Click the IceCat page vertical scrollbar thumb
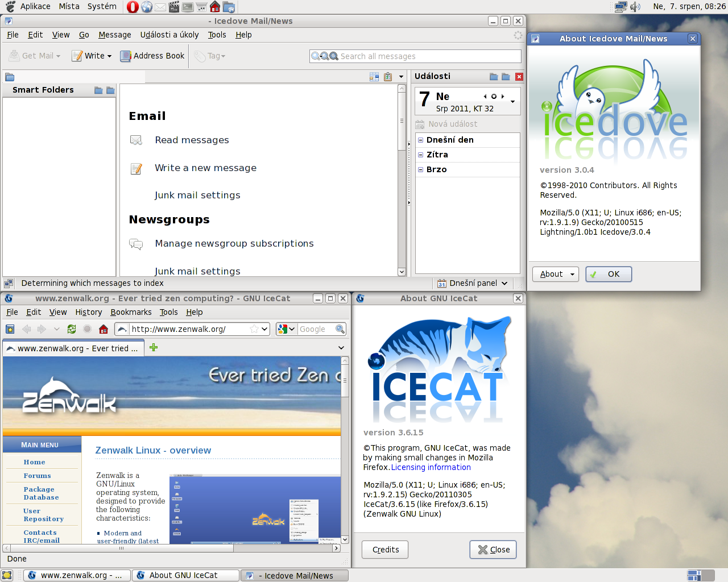The height and width of the screenshot is (582, 728). point(345,381)
